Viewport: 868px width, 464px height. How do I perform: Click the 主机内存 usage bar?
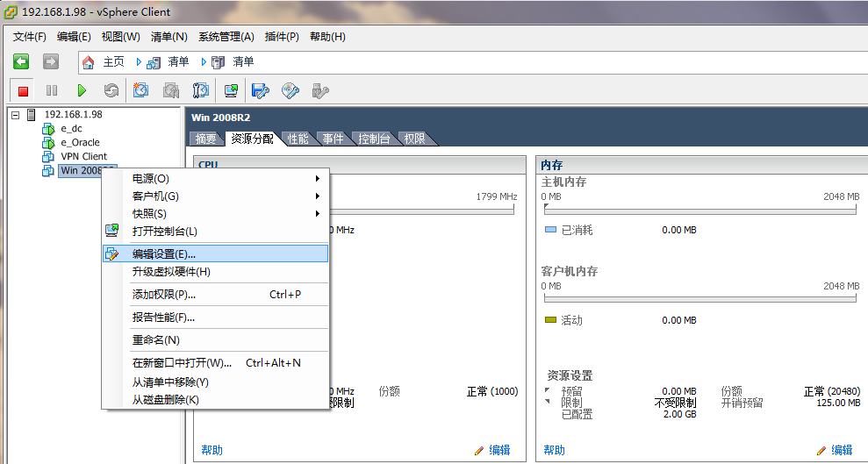pyautogui.click(x=701, y=211)
